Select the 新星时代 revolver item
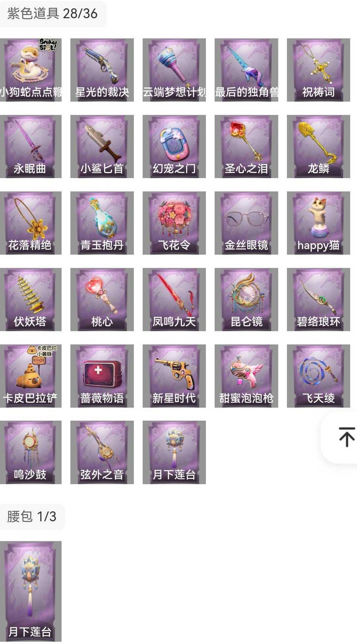 [174, 376]
